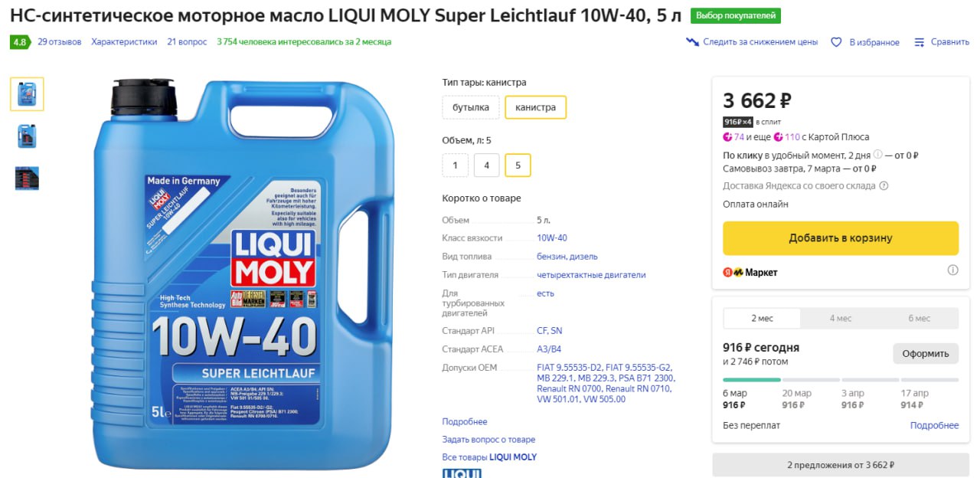
Task: Click the 4.8 rating badge
Action: click(20, 42)
